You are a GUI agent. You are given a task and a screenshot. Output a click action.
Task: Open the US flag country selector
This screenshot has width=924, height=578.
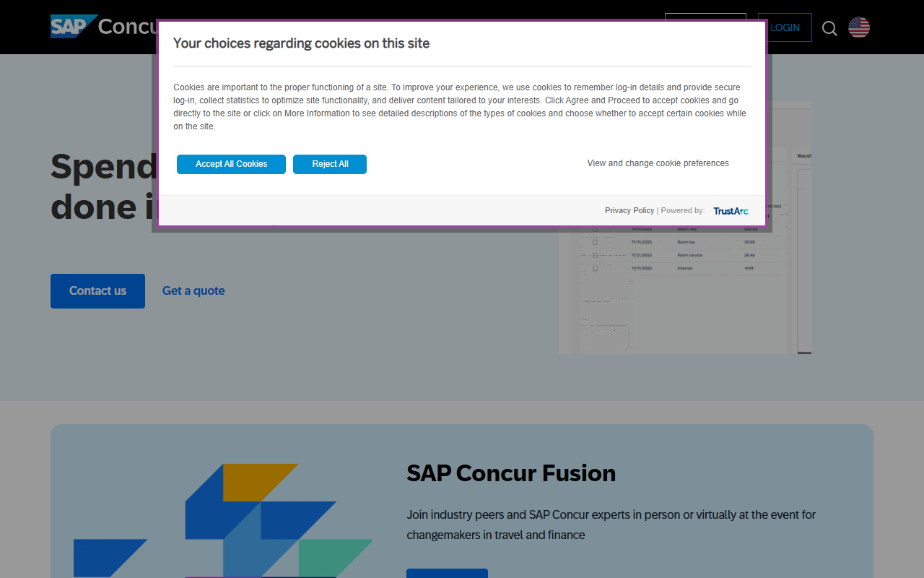point(859,27)
